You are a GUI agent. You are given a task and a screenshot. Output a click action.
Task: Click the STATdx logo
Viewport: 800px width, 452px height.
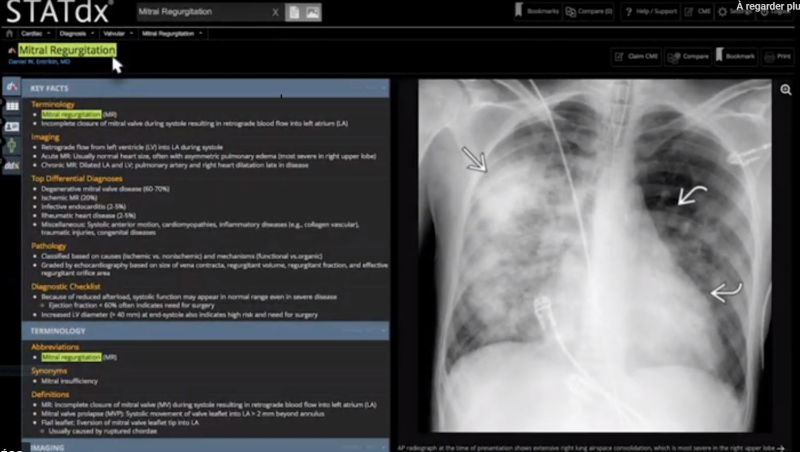(59, 11)
